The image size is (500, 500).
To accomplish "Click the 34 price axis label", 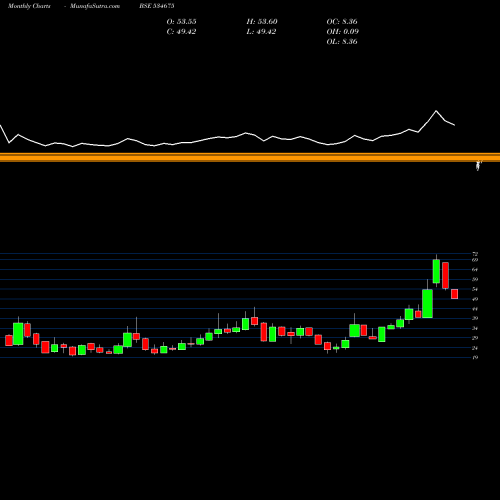I will coord(475,328).
